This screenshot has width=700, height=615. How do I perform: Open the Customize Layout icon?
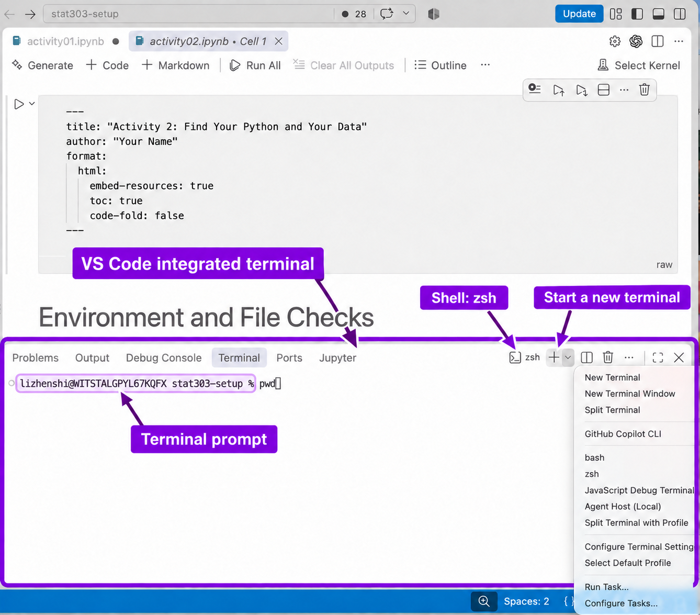[x=616, y=14]
